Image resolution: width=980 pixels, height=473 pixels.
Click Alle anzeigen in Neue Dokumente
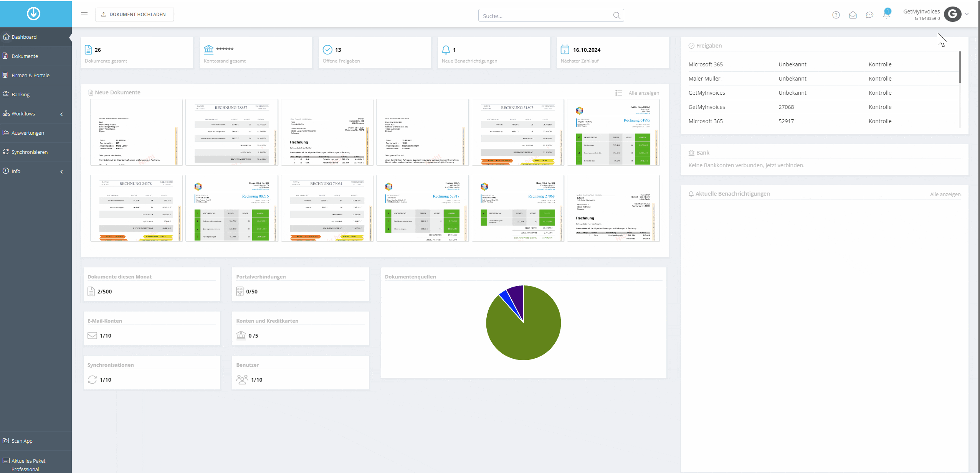[x=644, y=93]
